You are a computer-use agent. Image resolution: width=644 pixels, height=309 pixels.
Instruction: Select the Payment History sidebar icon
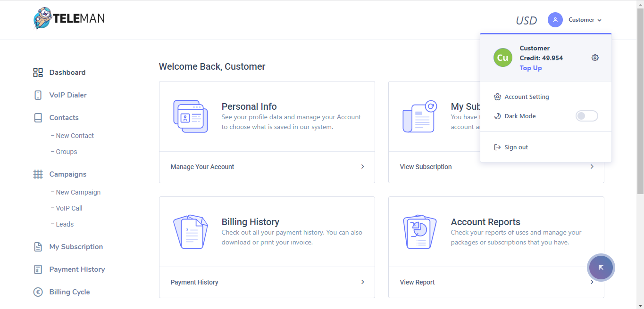click(38, 269)
